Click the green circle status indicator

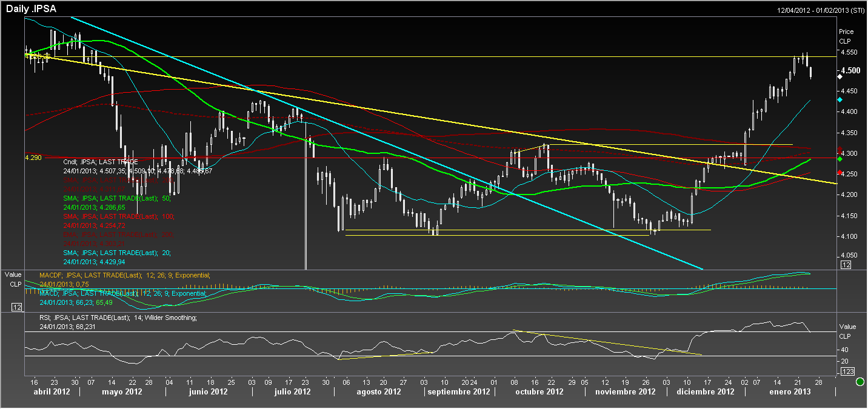[860, 382]
